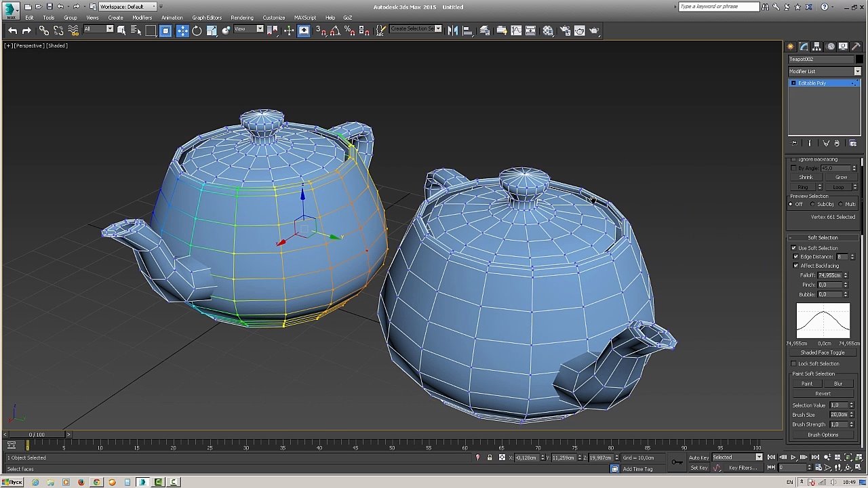The image size is (868, 488).
Task: Enable the By Angle checkbox
Action: tap(794, 168)
